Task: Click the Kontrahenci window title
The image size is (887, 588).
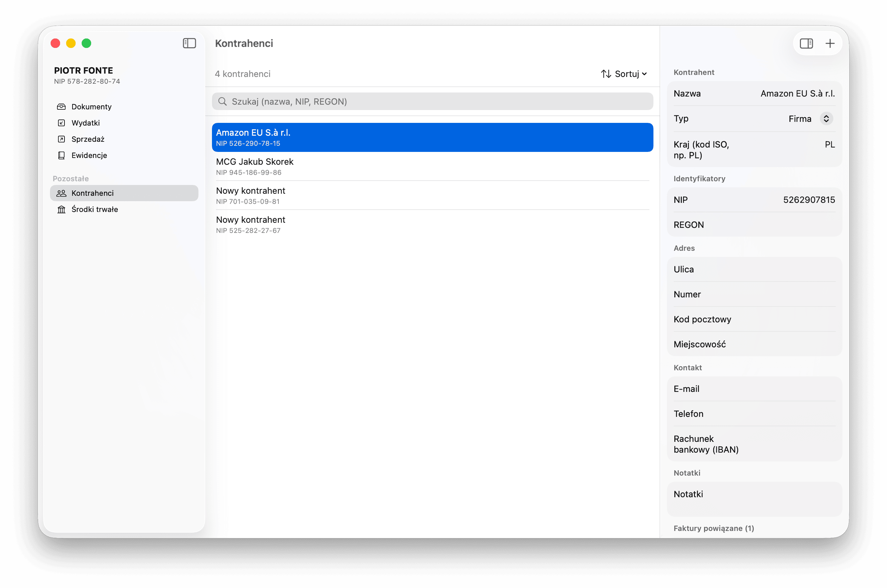Action: click(244, 44)
